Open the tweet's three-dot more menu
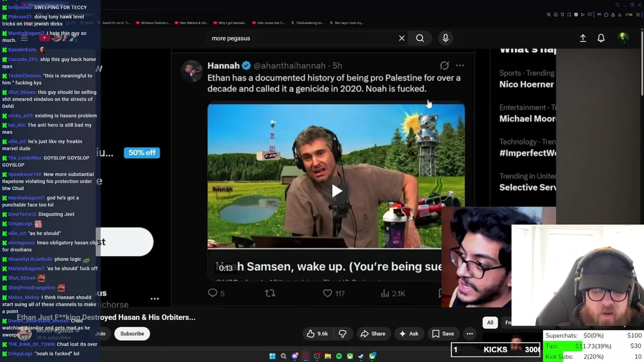The height and width of the screenshot is (362, 644). click(x=460, y=65)
